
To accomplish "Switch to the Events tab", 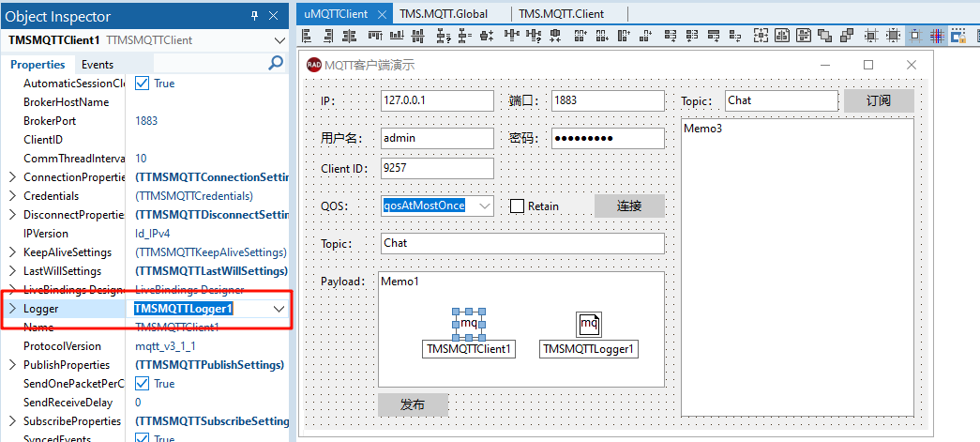I will click(98, 65).
